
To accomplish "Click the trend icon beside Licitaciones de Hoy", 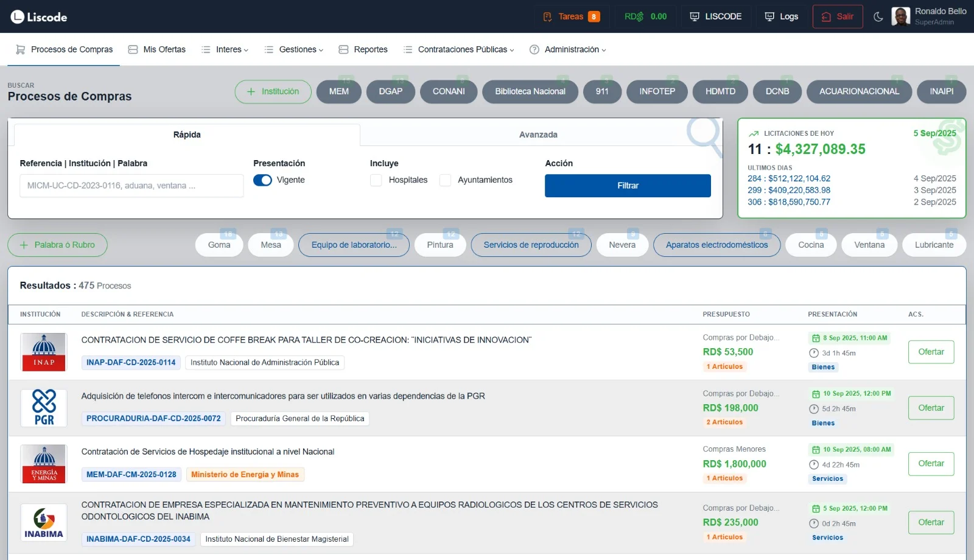I will pos(754,133).
